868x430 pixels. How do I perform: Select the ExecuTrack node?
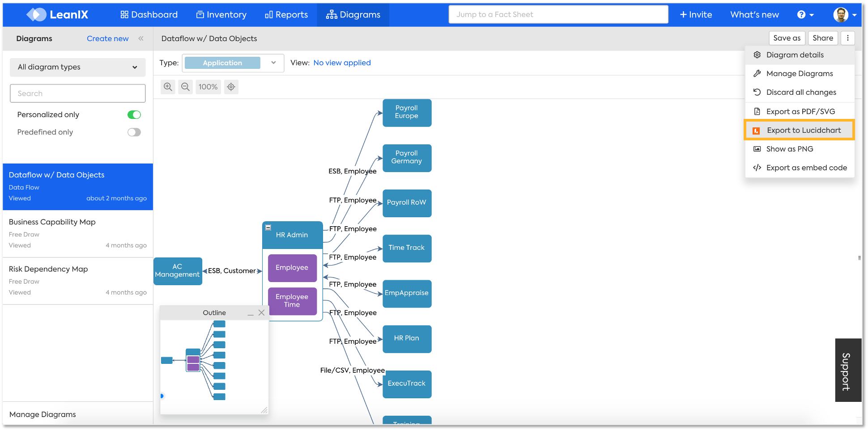pos(407,384)
